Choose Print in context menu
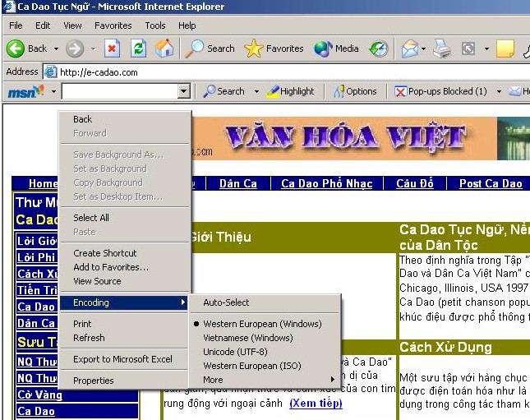 [124, 324]
